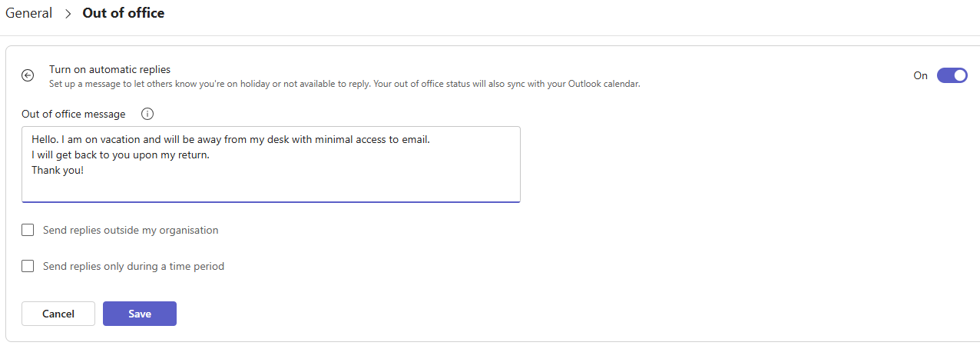Click the "On" label beside the toggle
This screenshot has width=980, height=349.
pyautogui.click(x=920, y=75)
